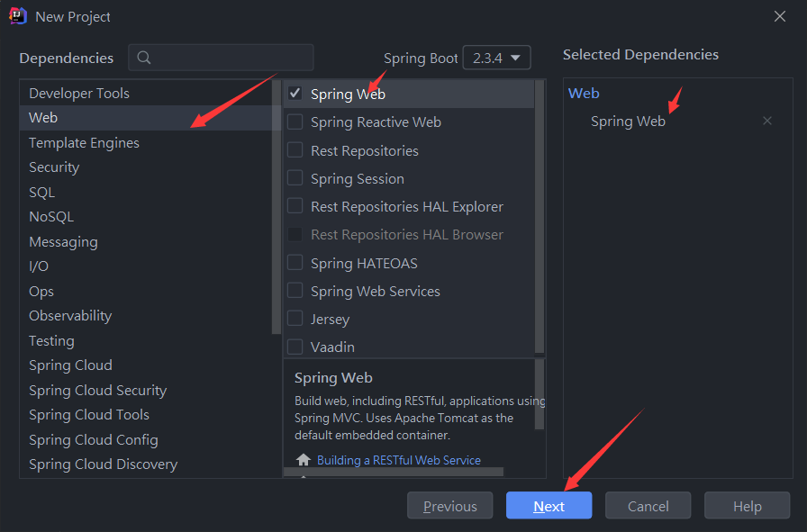Go back with the Previous button
The image size is (807, 532).
pyautogui.click(x=449, y=506)
